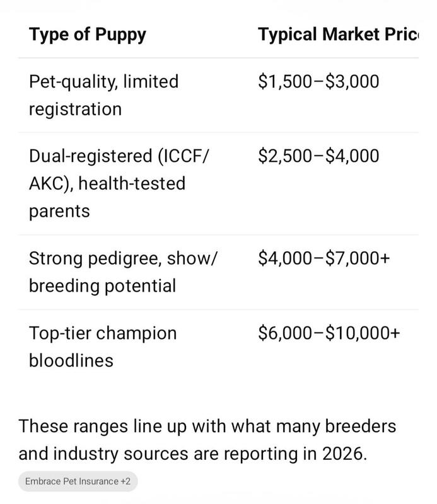Click the $2,500–$4,000 price cell
The image size is (437, 504).
(318, 156)
